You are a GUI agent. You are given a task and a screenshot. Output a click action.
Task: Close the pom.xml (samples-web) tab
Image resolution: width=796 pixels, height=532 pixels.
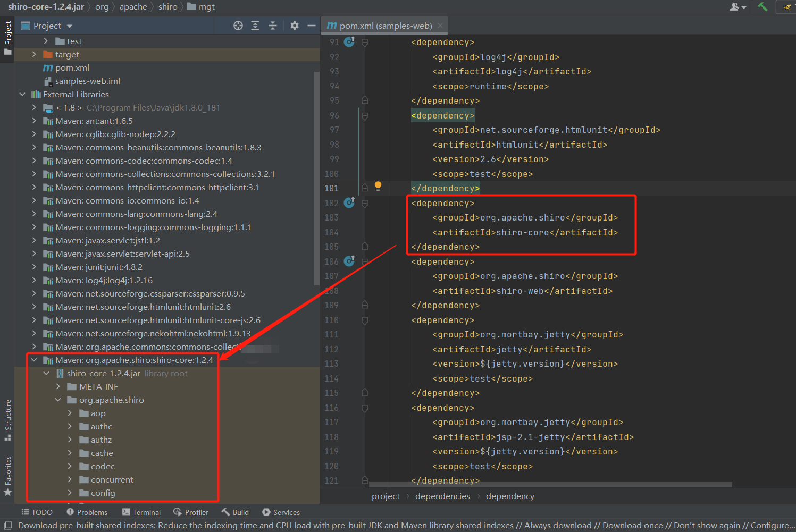[x=440, y=26]
